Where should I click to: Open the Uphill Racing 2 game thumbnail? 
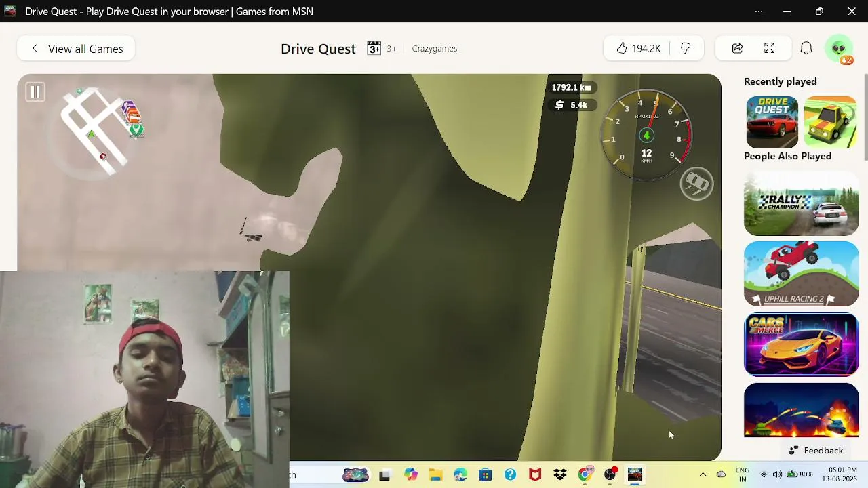pyautogui.click(x=801, y=274)
